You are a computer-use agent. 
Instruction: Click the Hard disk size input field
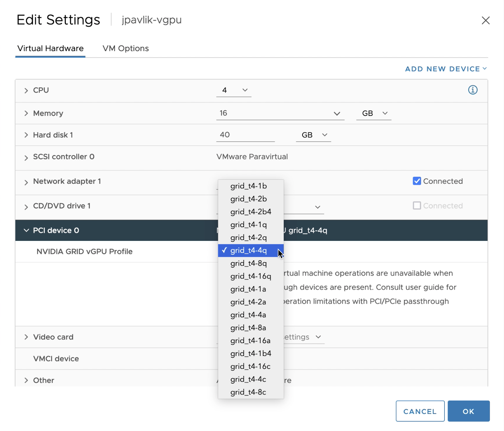click(245, 135)
